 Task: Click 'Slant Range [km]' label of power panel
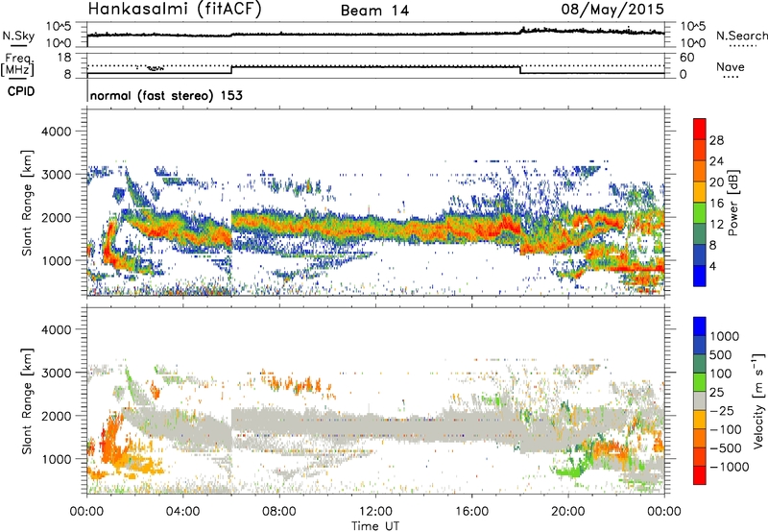click(27, 203)
